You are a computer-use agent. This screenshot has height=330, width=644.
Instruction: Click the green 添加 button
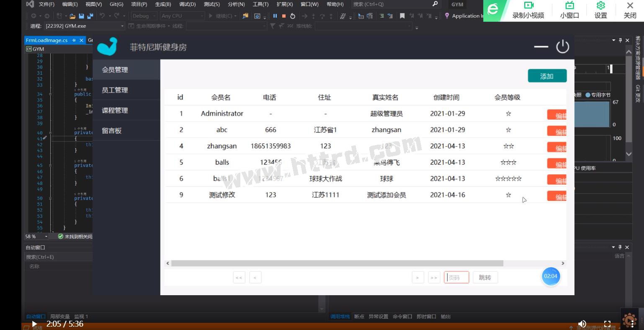pos(547,76)
